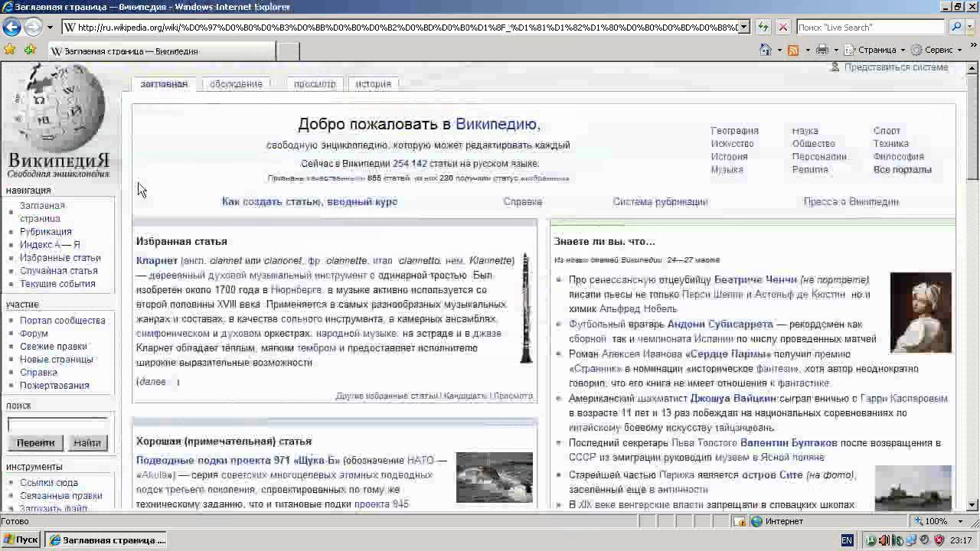Click the Заглавная страница taskbar button
980x551 pixels.
pos(107,540)
